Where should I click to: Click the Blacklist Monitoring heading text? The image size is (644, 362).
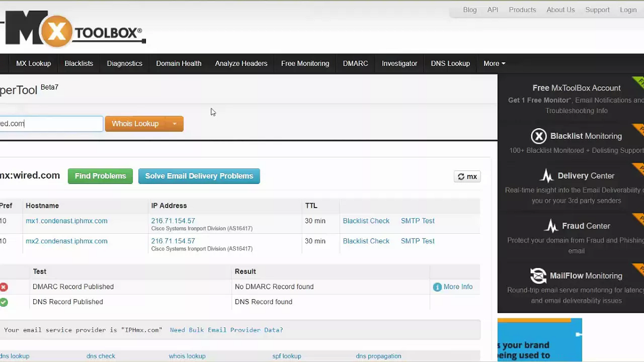586,136
